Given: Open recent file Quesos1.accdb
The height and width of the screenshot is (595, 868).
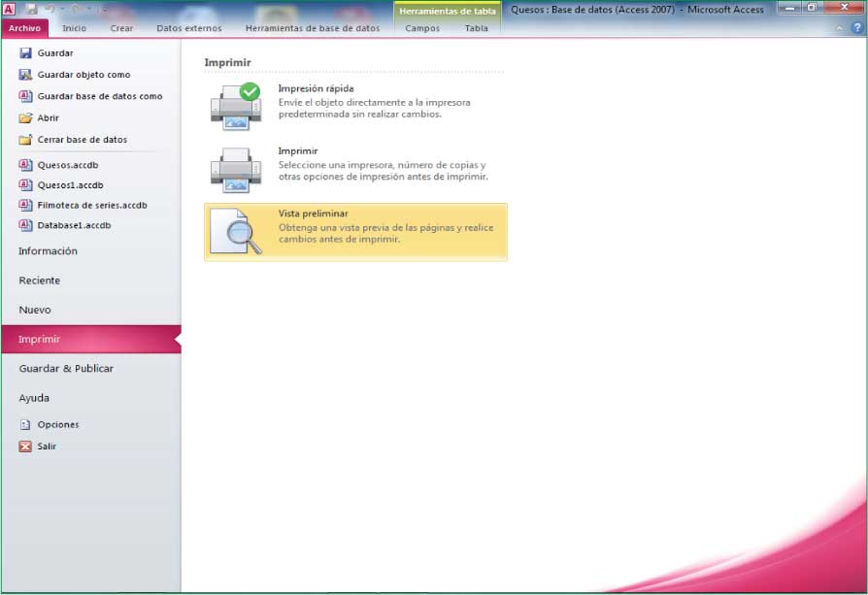Looking at the screenshot, I should (70, 185).
